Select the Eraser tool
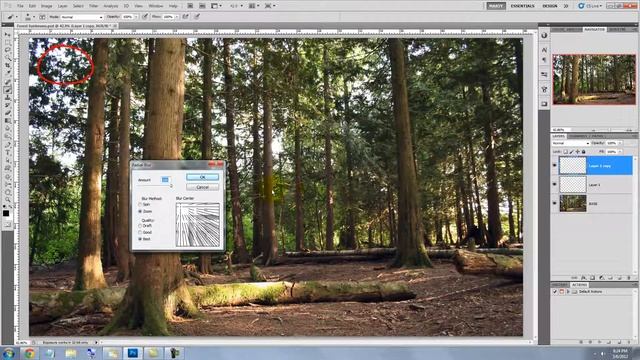The height and width of the screenshot is (360, 640). tap(8, 113)
